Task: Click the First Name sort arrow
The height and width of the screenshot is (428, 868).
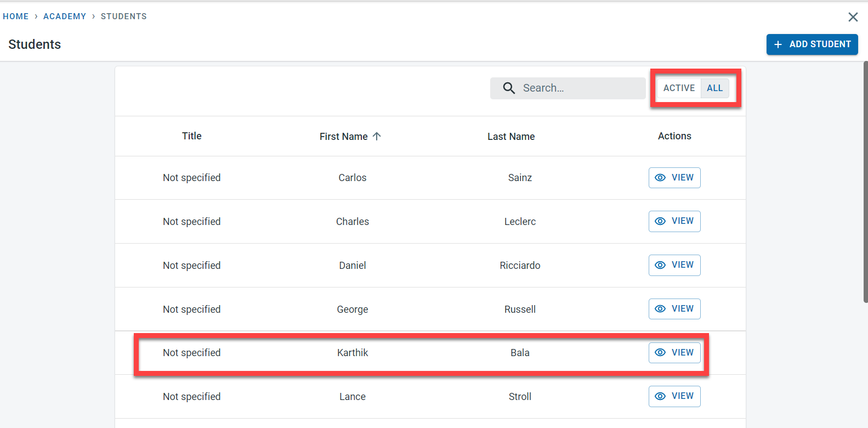Action: tap(377, 136)
